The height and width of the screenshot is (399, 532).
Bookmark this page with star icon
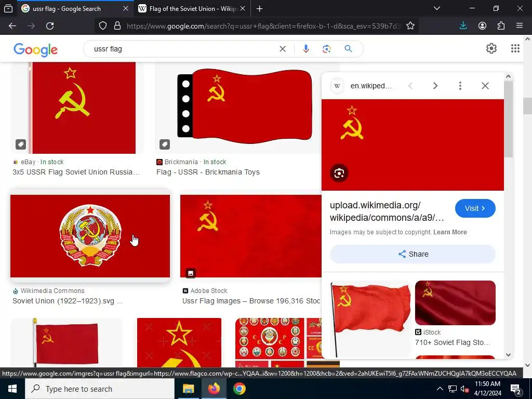click(410, 26)
